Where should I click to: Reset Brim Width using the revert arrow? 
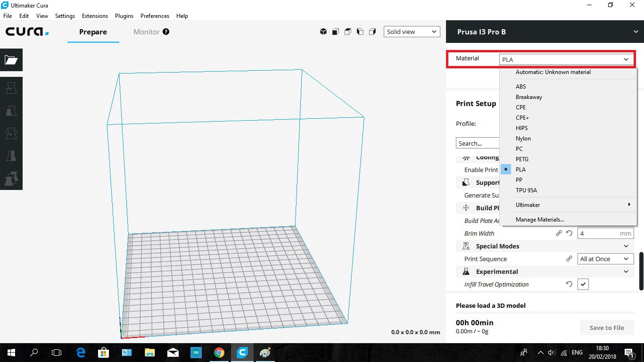tap(569, 233)
